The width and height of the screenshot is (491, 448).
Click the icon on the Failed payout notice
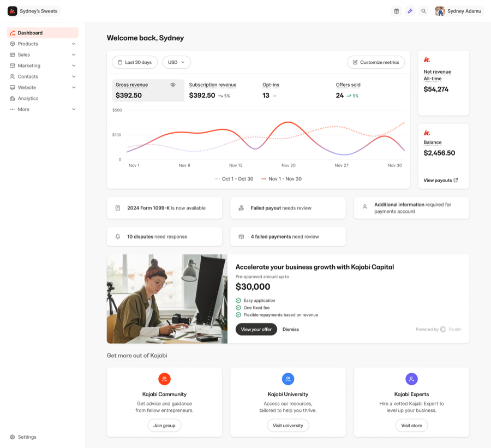(241, 208)
